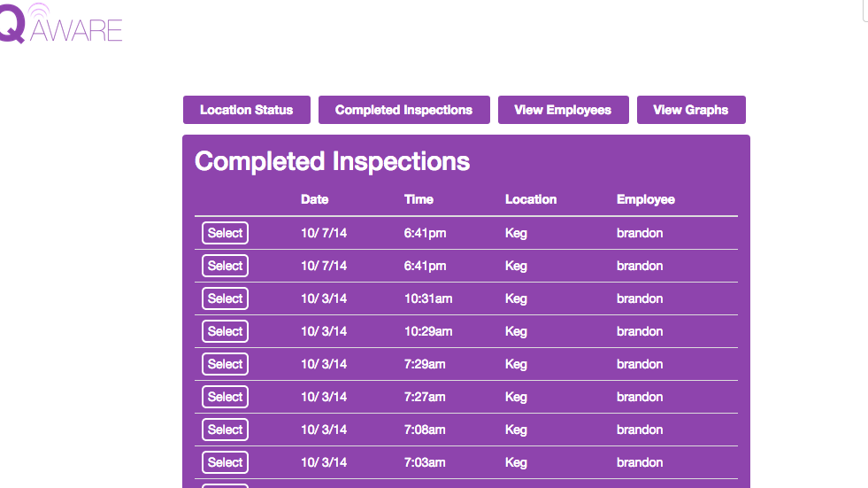The width and height of the screenshot is (868, 488).
Task: Select the 7:03am inspection
Action: coord(225,462)
